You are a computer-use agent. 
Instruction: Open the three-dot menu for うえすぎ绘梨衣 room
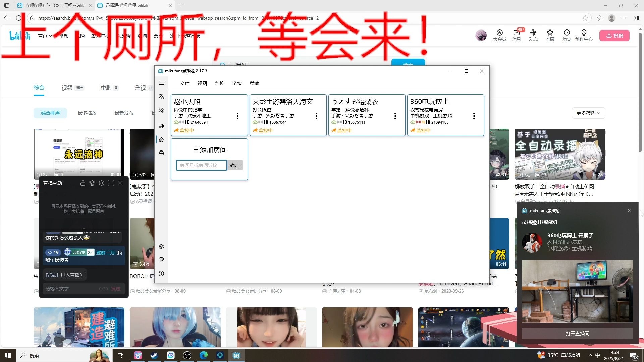click(x=395, y=116)
